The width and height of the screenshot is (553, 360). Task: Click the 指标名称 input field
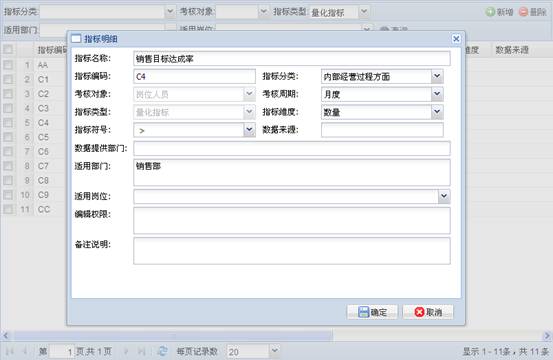coord(292,59)
